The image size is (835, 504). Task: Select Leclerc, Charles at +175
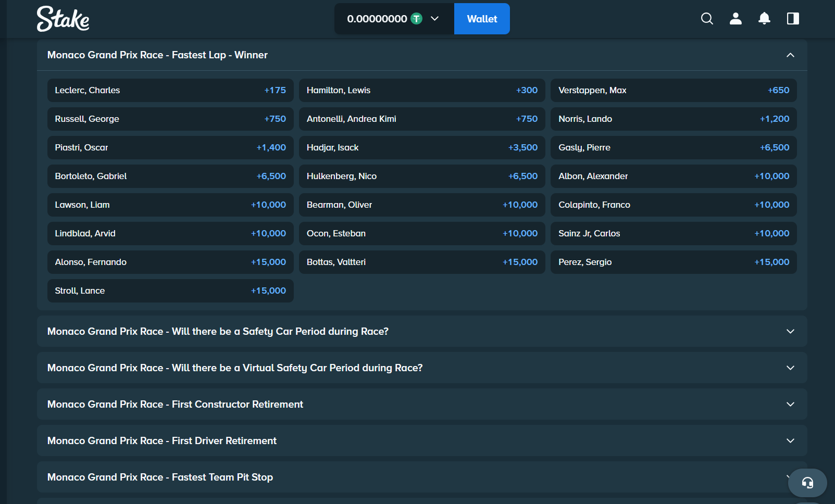[170, 90]
